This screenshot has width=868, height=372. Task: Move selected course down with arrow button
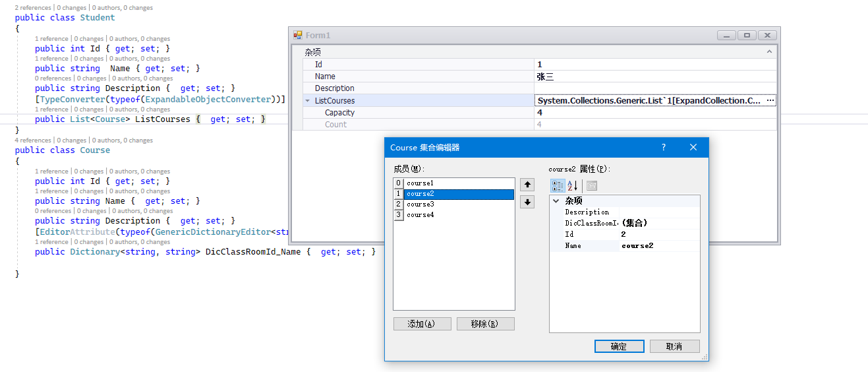point(527,202)
